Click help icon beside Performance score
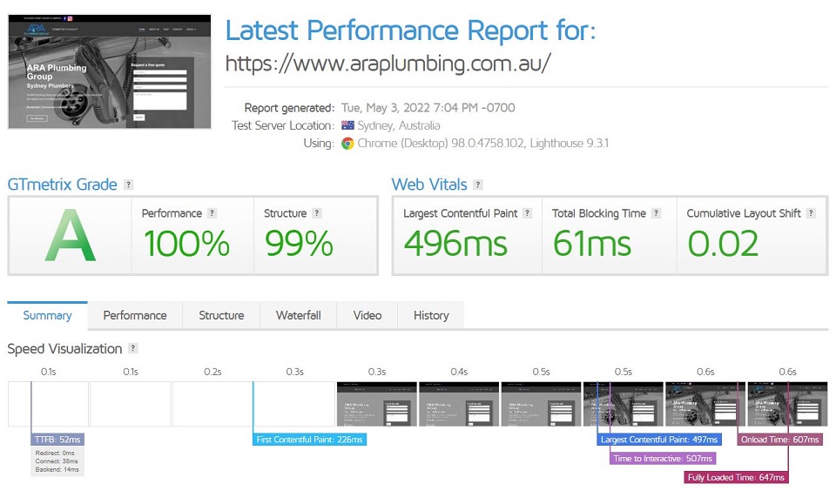Screen dimensions: 836x504 (x=212, y=213)
